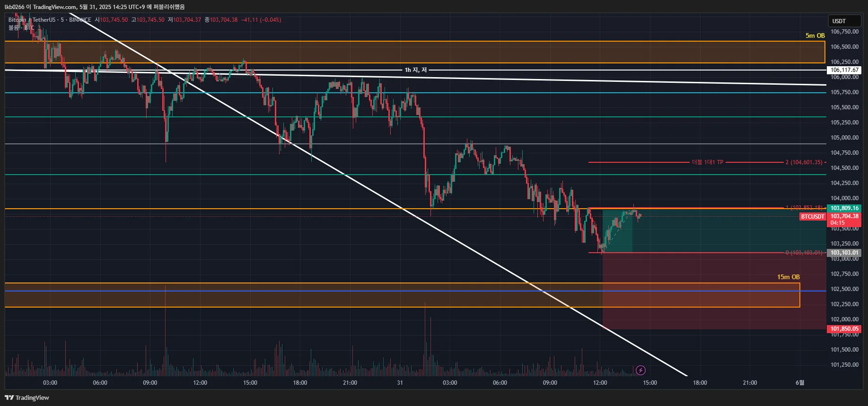868x406 pixels.
Task: Select the '5m OB' text label
Action: tap(815, 35)
